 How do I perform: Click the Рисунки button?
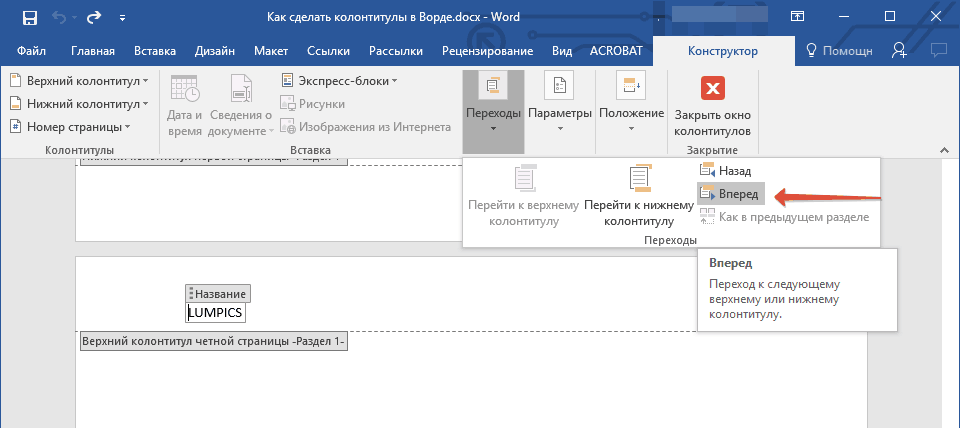(312, 104)
